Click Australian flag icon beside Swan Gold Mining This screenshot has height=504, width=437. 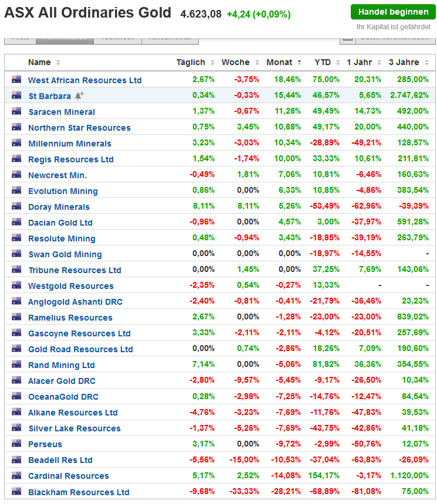(16, 254)
